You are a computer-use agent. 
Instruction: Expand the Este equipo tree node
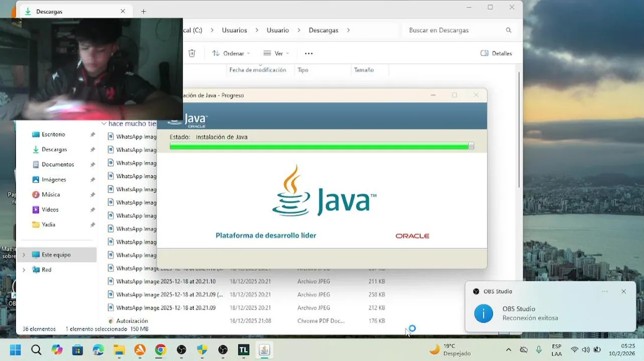(x=24, y=255)
